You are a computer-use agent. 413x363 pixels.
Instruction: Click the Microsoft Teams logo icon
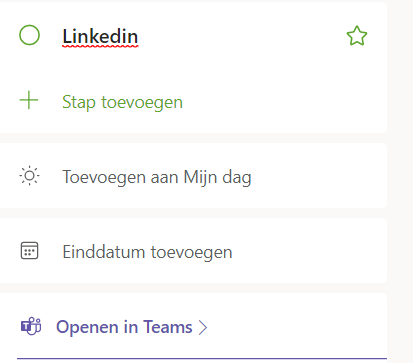(x=31, y=326)
